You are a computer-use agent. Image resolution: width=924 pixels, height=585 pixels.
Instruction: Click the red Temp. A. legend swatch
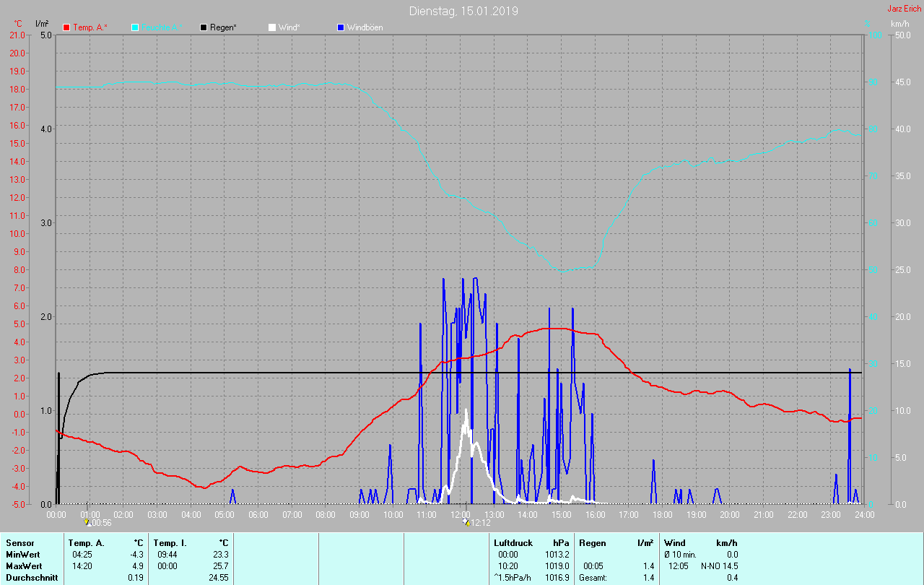[66, 27]
